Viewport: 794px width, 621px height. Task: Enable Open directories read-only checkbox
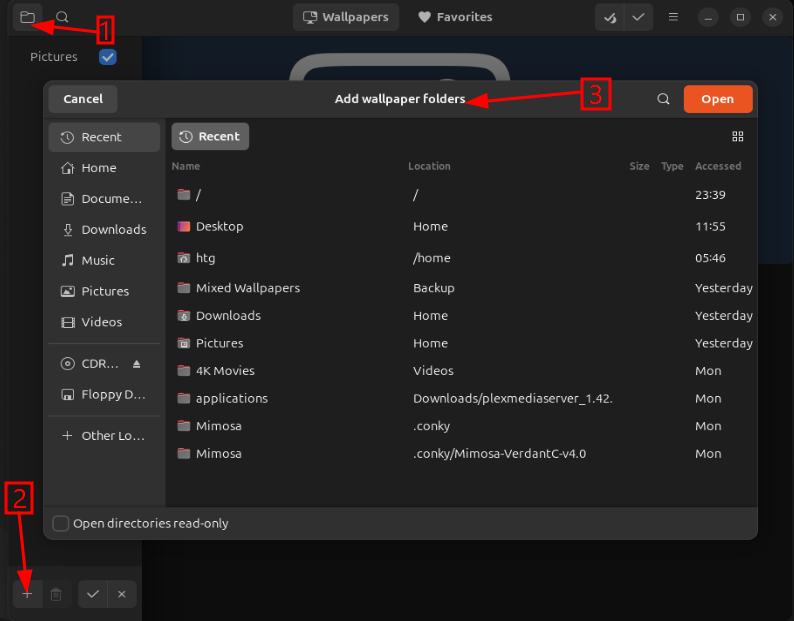(60, 523)
